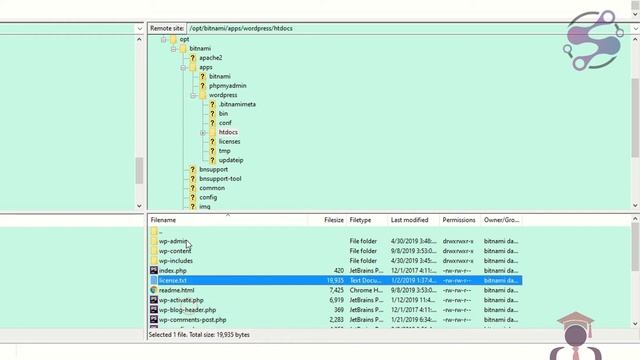Click the remote tree scroll down arrow
640x360 pixels.
(x=635, y=205)
